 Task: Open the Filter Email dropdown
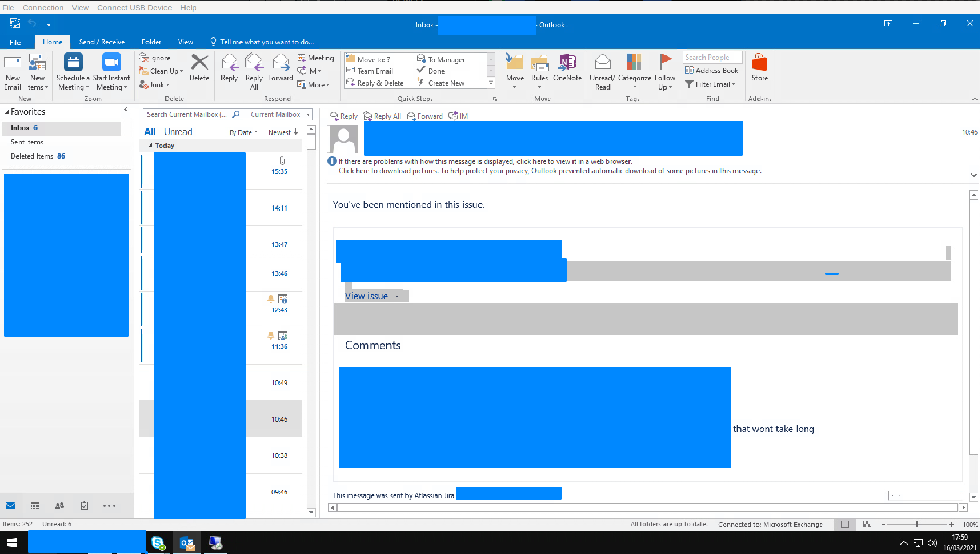click(710, 84)
